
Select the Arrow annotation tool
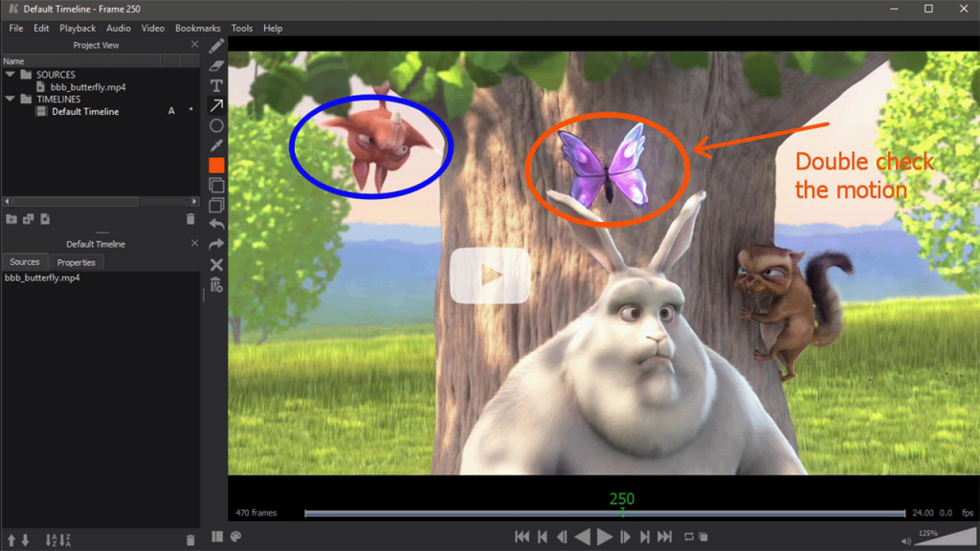(216, 105)
